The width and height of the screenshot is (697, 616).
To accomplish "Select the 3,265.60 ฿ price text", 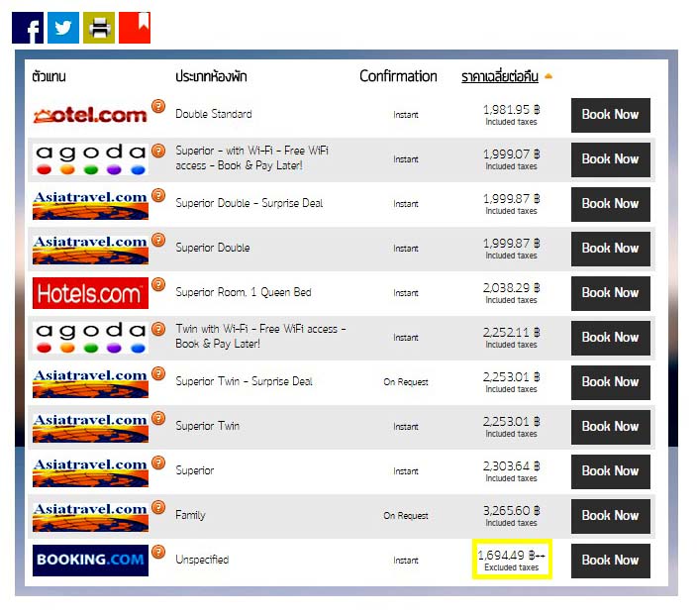I will 511,510.
